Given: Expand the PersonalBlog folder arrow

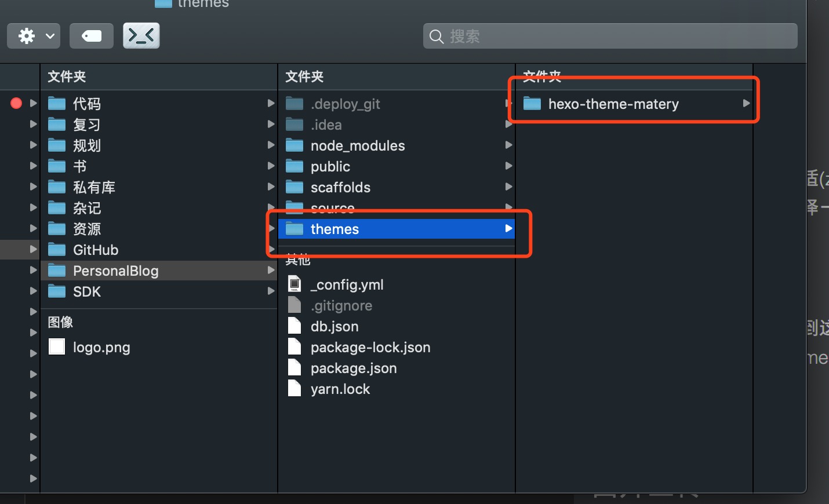Looking at the screenshot, I should click(271, 270).
